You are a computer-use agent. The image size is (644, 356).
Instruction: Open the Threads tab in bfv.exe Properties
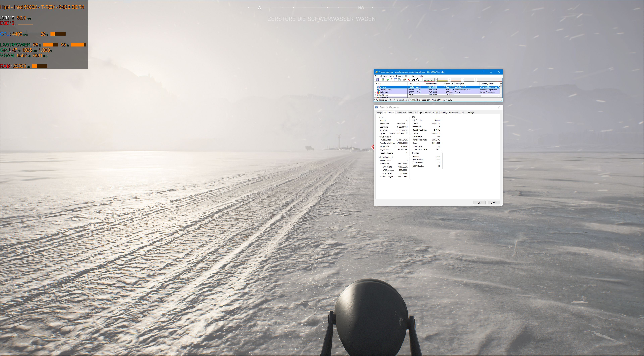pyautogui.click(x=427, y=113)
